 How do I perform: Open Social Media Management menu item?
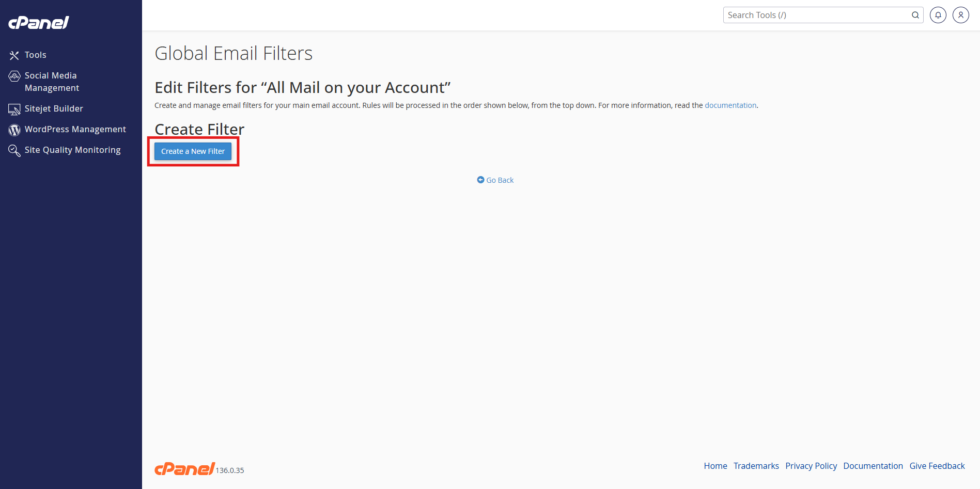pyautogui.click(x=52, y=82)
